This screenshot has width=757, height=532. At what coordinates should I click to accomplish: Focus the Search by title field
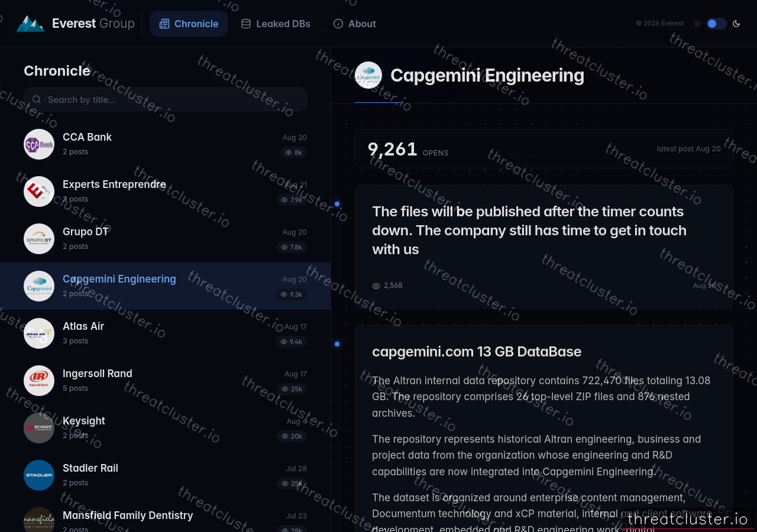(x=165, y=99)
